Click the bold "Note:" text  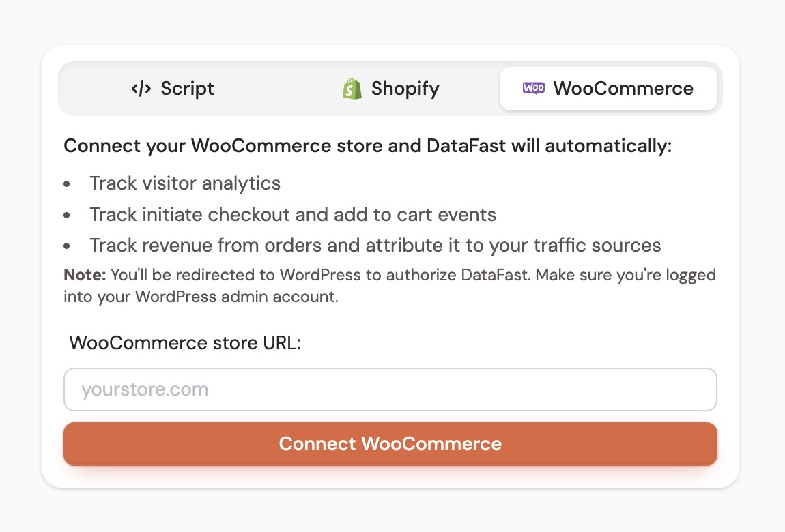85,276
